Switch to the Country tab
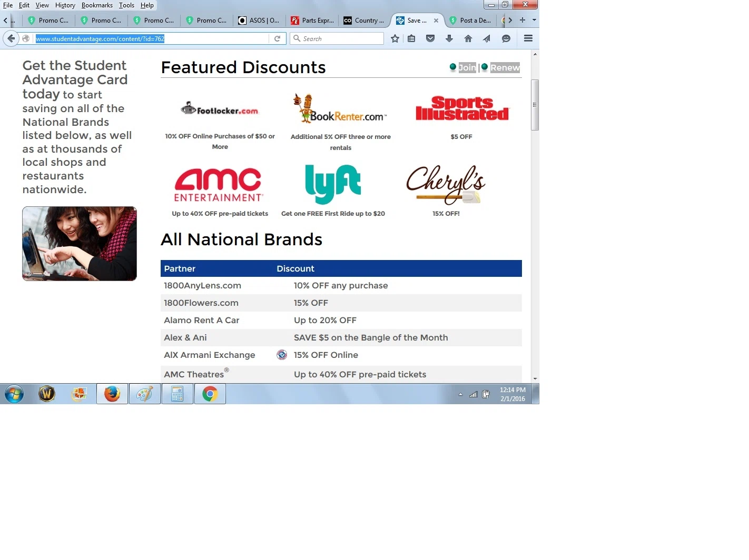The height and width of the screenshot is (560, 749). [364, 21]
